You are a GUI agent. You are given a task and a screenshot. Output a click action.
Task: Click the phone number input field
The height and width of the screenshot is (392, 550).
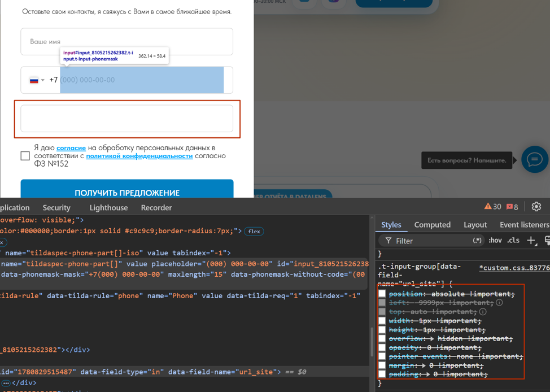click(x=142, y=80)
